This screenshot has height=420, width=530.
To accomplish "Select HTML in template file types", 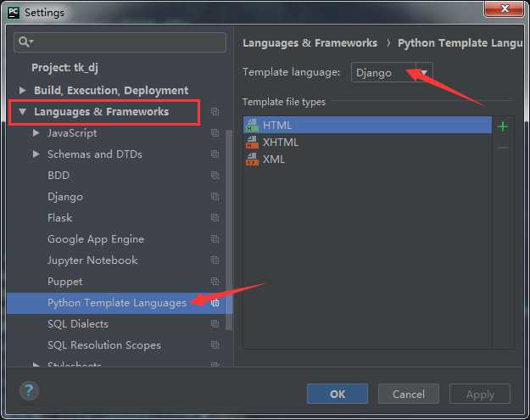I will tap(367, 125).
